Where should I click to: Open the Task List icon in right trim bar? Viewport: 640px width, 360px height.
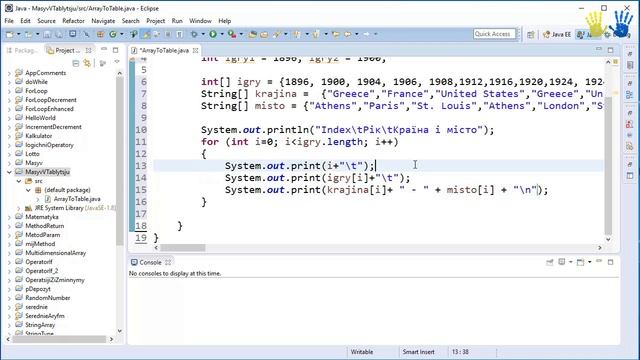(x=630, y=65)
